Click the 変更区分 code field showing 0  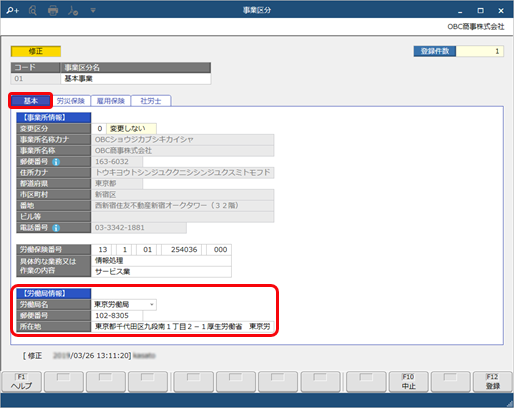[99, 129]
